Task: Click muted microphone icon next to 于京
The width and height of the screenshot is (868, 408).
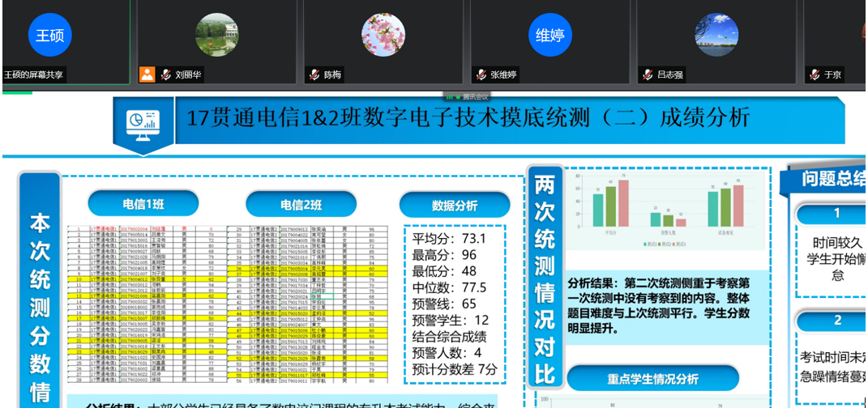Action: point(815,74)
